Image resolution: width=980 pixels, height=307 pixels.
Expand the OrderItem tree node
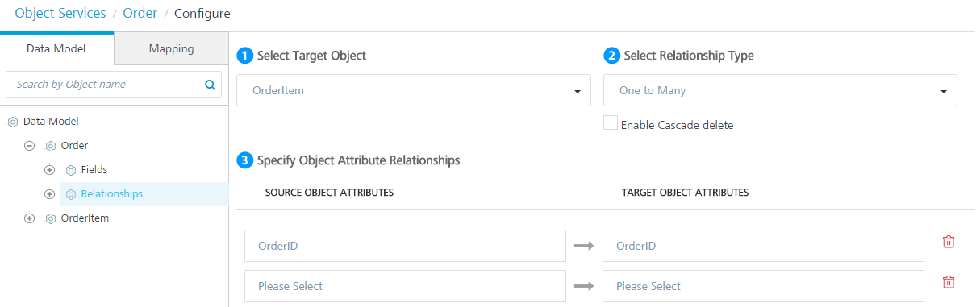point(30,218)
